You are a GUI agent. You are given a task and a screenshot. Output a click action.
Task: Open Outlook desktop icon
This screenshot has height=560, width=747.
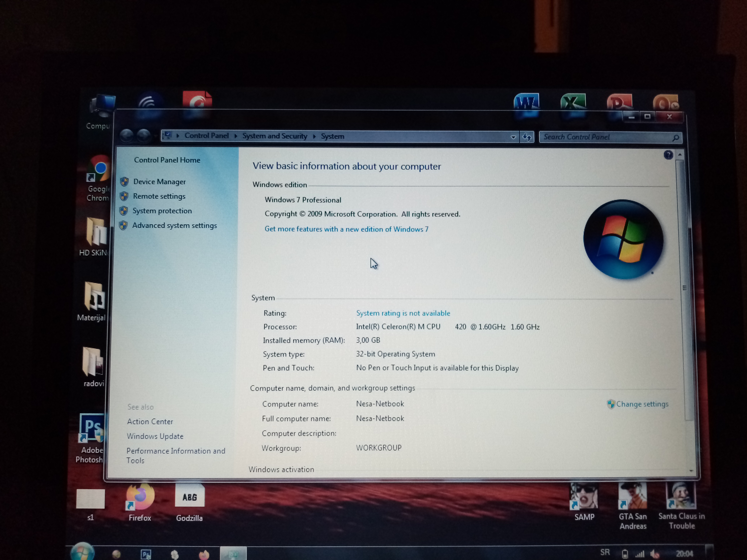(x=666, y=102)
